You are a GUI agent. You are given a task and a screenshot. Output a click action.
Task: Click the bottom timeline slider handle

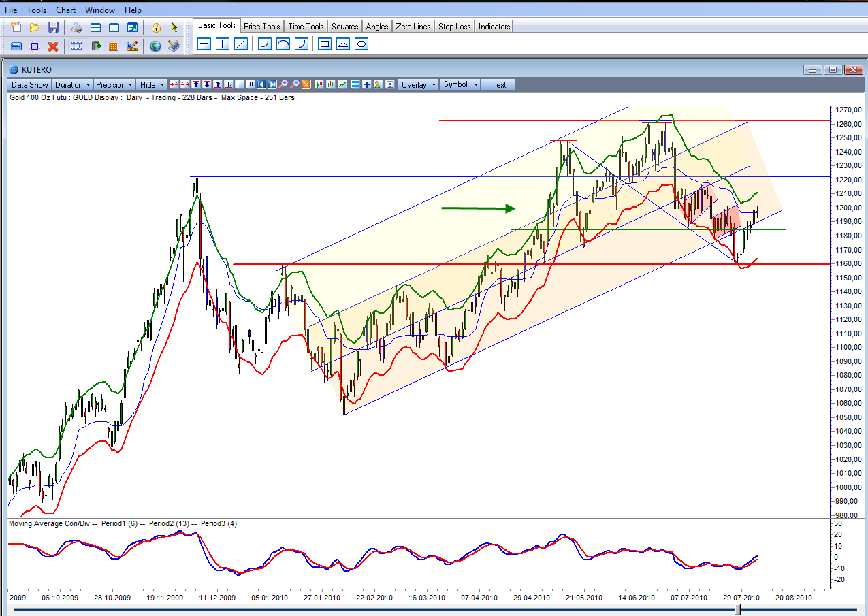point(737,609)
